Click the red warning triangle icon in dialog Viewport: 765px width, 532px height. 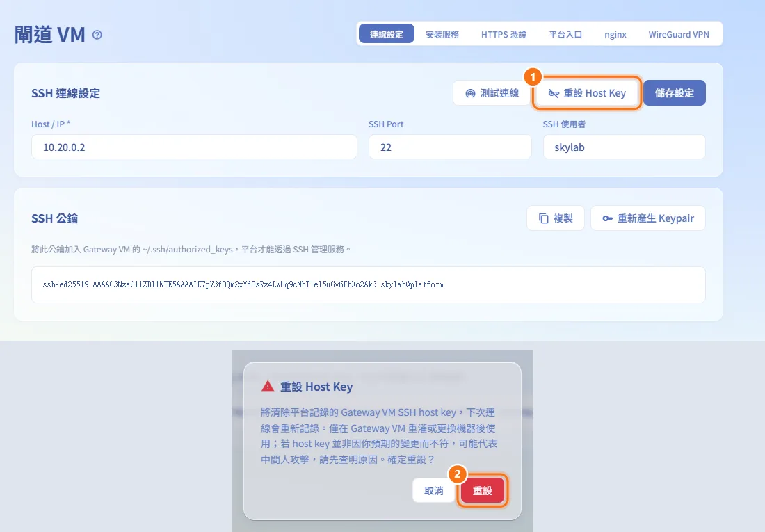pos(267,386)
